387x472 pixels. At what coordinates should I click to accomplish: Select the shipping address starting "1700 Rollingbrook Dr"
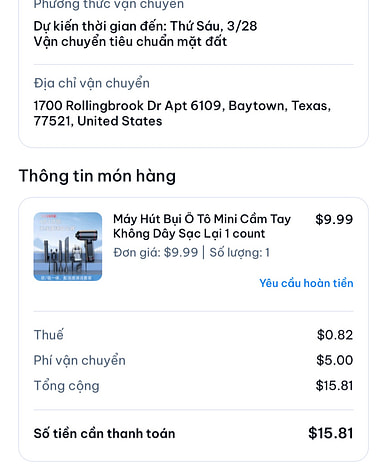(x=182, y=113)
